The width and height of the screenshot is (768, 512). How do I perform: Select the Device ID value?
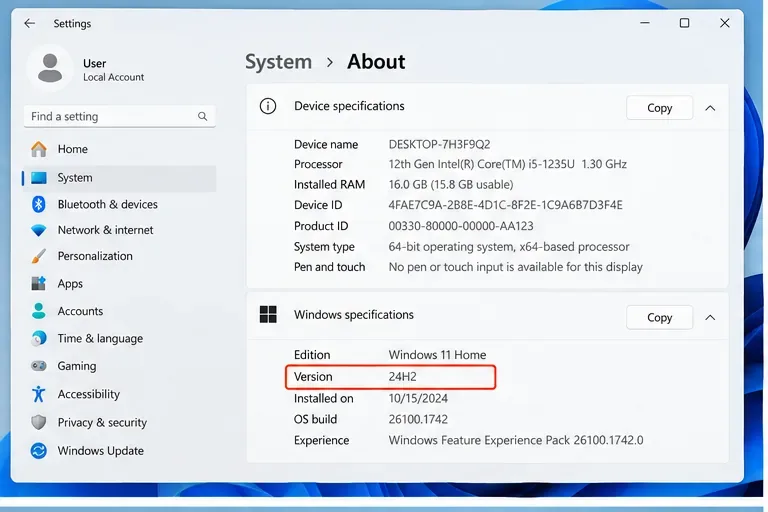(x=505, y=205)
